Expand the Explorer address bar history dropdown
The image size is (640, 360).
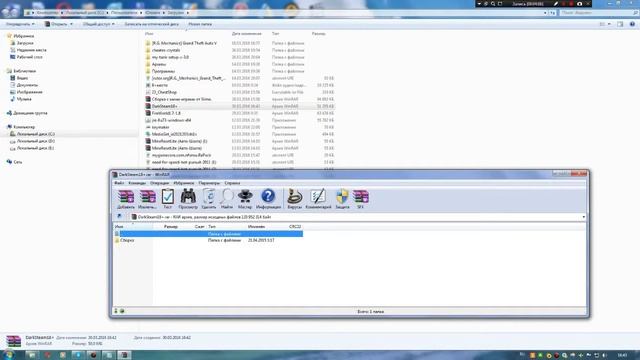click(545, 13)
